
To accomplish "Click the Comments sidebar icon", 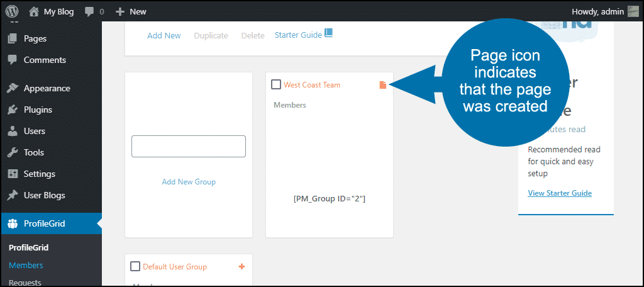I will (x=13, y=60).
